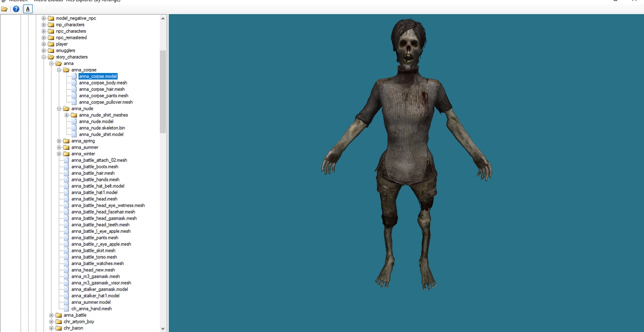Select anna_nude_shirt.model file
The width and height of the screenshot is (644, 332).
pyautogui.click(x=101, y=135)
